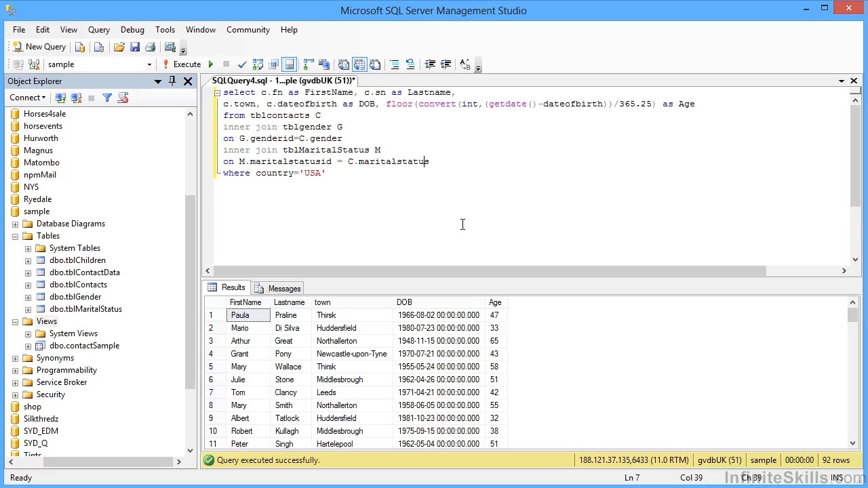Click the Object Explorer script icon
Screen dimensions: 868x488
point(123,98)
